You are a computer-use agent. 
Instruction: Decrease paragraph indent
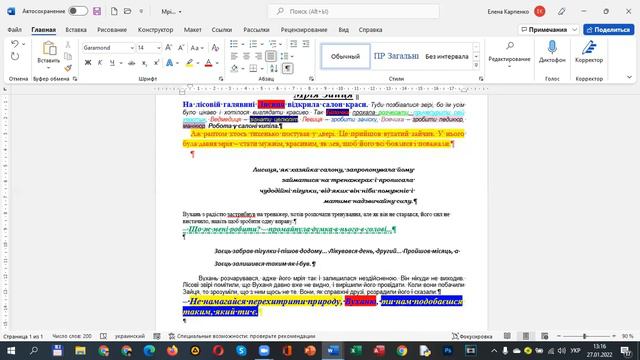coord(293,44)
